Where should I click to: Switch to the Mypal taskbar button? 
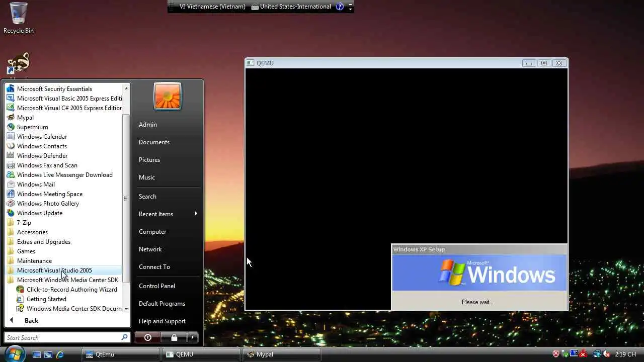pyautogui.click(x=282, y=354)
